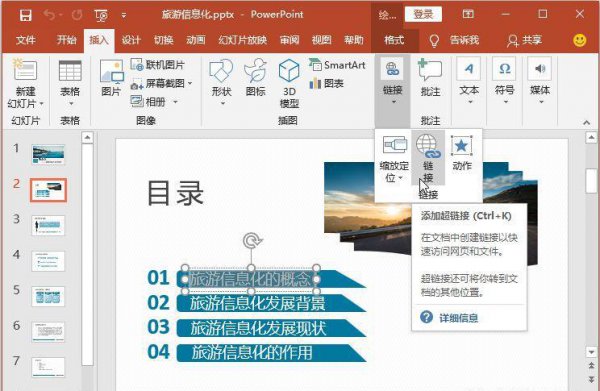Select slide 2 thumbnail
Image resolution: width=600 pixels, height=391 pixels.
(48, 190)
